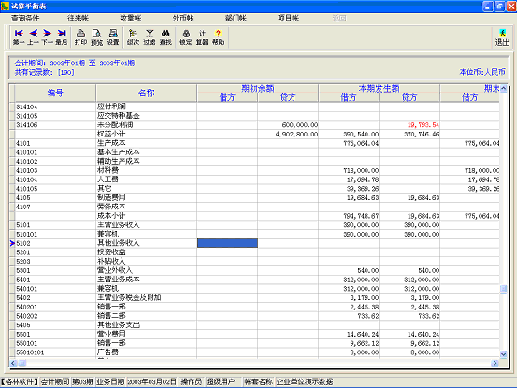
Task: Click the lock (锁定) icon
Action: [x=186, y=37]
